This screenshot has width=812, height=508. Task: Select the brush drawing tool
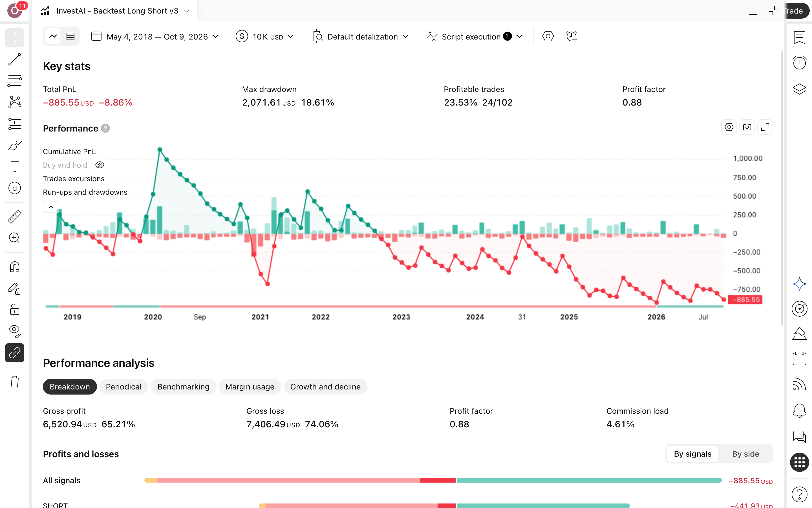[15, 145]
